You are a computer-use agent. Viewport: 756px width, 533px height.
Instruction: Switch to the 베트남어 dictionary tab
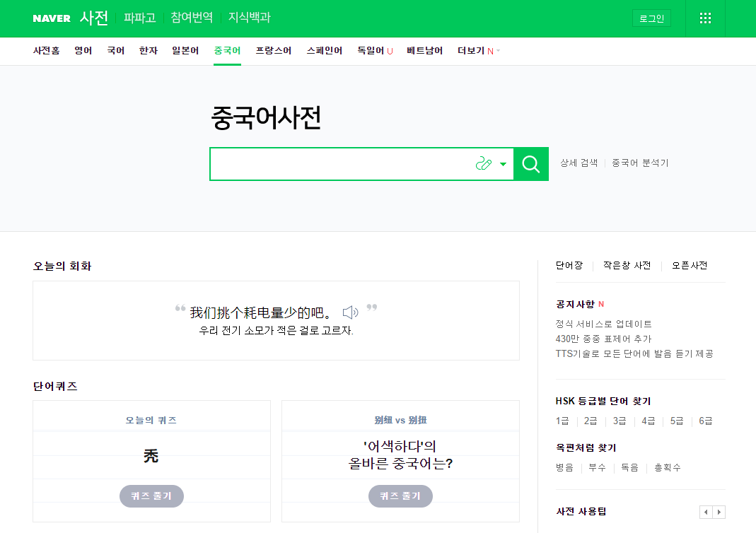tap(425, 51)
